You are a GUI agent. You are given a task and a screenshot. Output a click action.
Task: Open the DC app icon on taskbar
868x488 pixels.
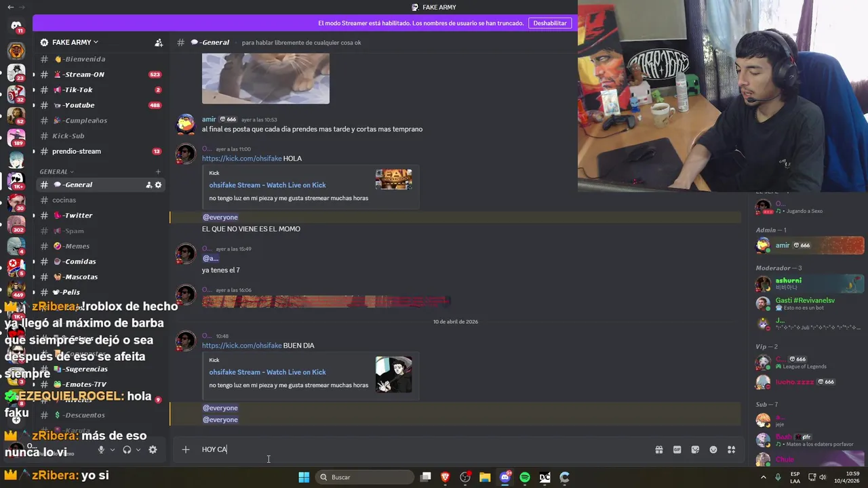[x=545, y=477]
